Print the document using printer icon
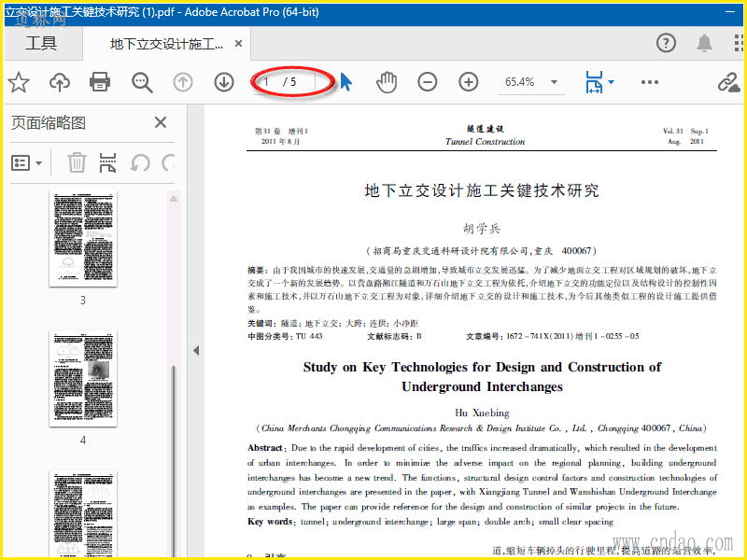Image resolution: width=747 pixels, height=560 pixels. pos(100,82)
